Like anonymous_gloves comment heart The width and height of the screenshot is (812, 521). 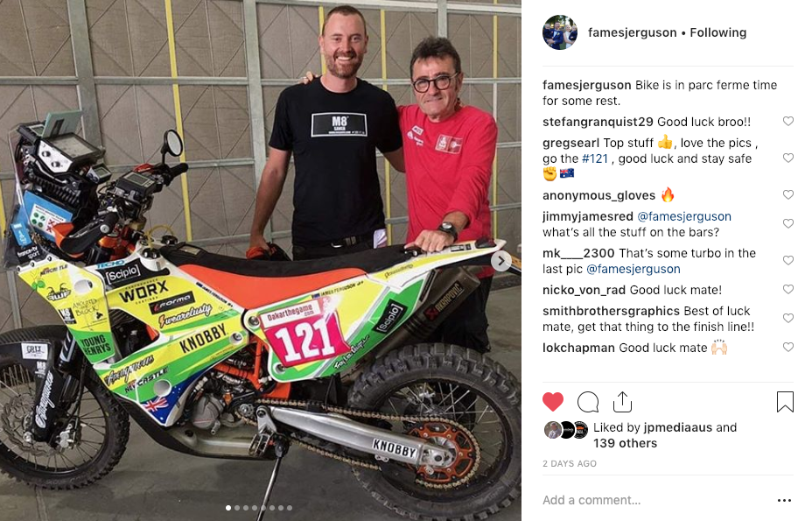point(787,195)
